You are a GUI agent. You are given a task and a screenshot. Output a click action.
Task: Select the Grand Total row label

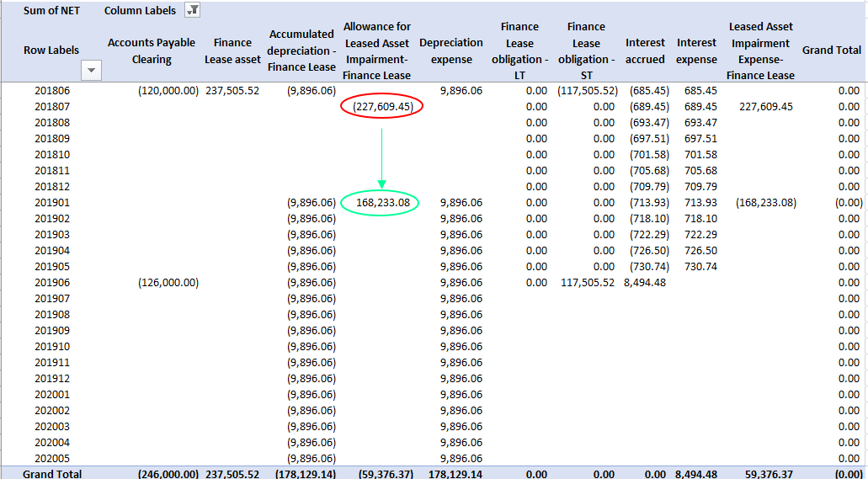tap(52, 474)
